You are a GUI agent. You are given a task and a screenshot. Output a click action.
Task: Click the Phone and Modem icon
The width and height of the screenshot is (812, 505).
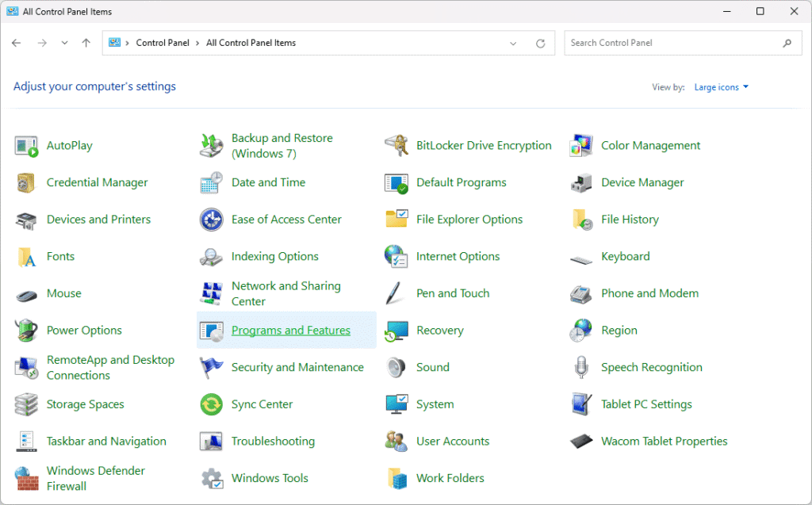tap(581, 294)
